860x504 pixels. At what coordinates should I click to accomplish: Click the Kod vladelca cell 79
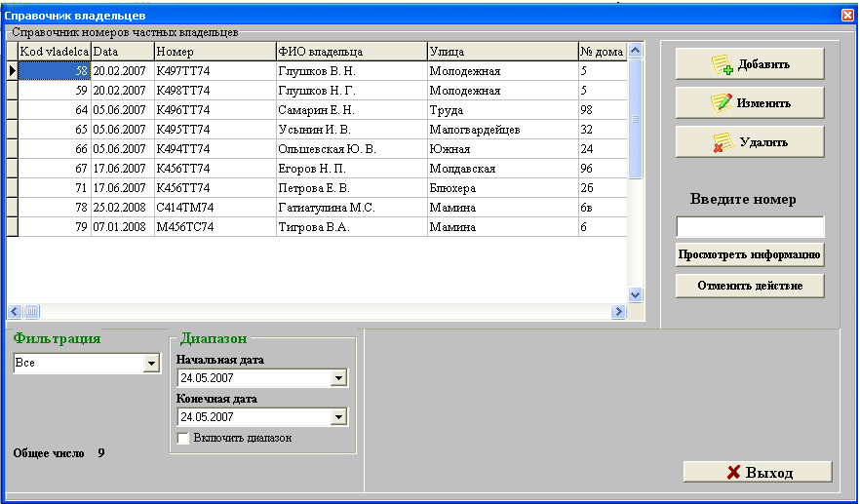[x=55, y=226]
